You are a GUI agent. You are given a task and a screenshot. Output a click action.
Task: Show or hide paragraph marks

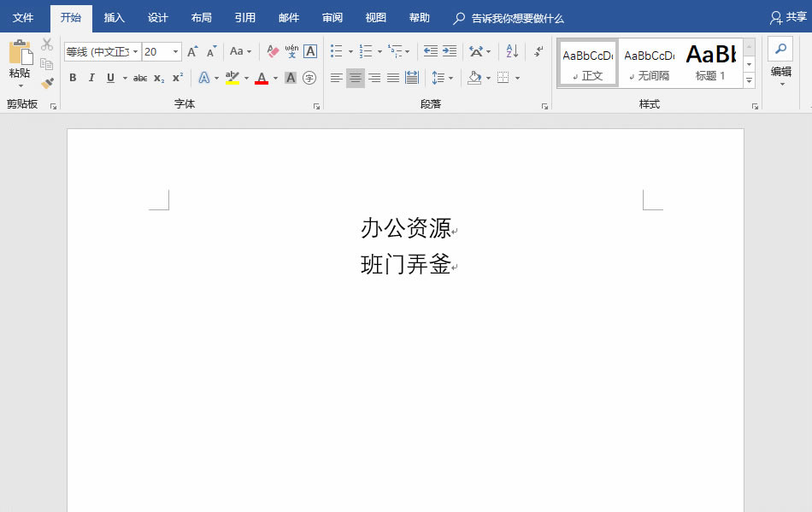coord(539,50)
